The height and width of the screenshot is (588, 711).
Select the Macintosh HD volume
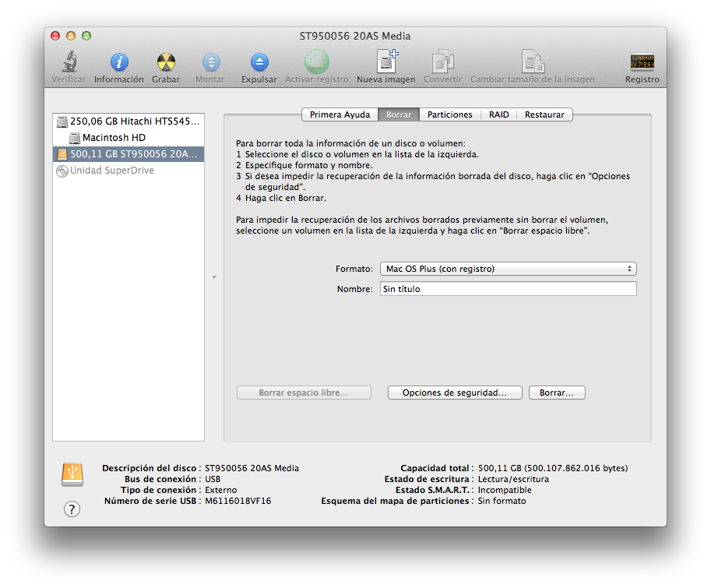click(114, 138)
